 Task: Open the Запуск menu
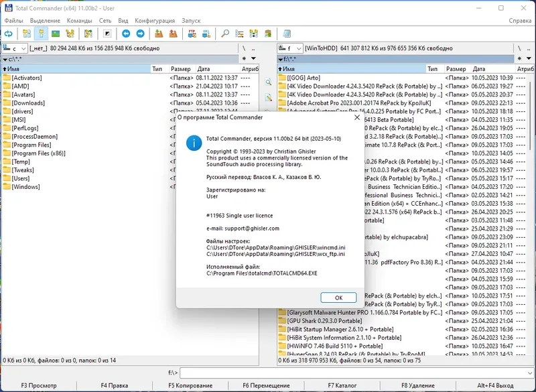coord(191,21)
